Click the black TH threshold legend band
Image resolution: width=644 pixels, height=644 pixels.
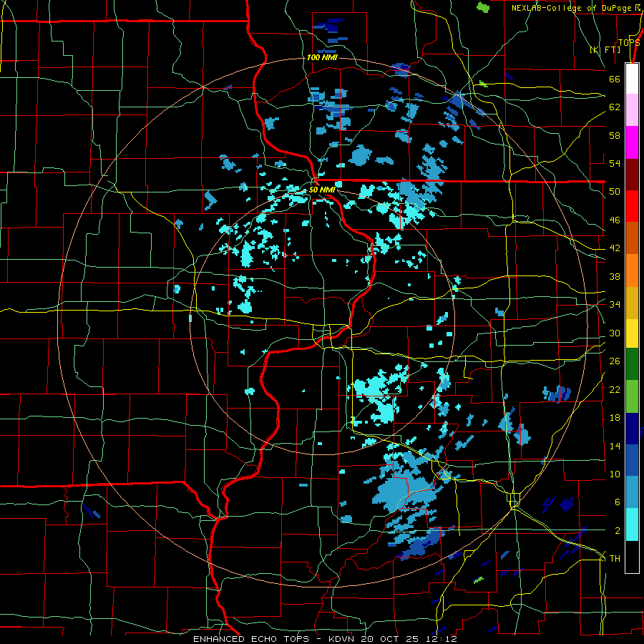click(x=632, y=557)
